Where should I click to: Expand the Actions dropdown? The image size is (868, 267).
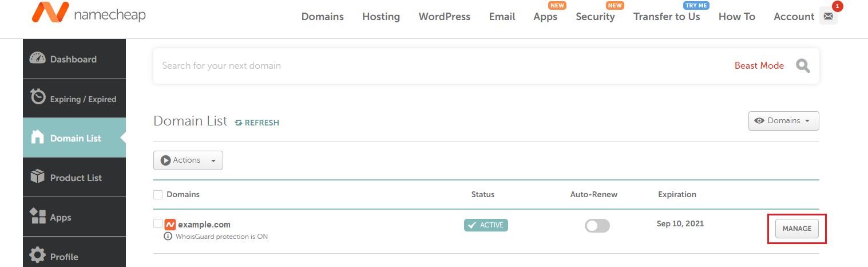click(x=188, y=160)
